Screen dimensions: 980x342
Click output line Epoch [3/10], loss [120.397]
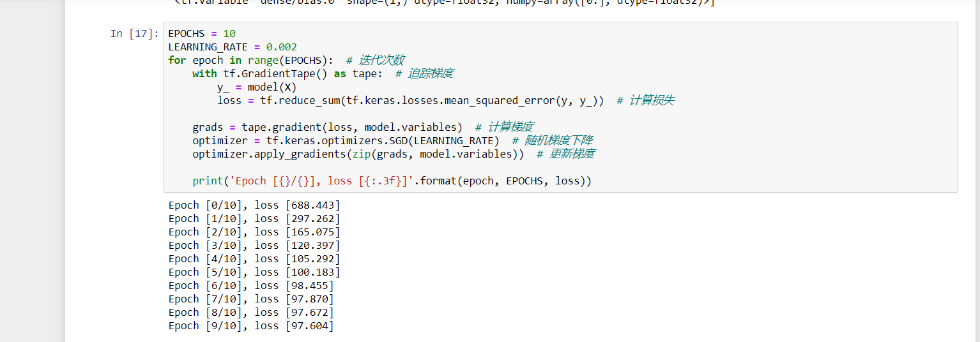pos(254,246)
